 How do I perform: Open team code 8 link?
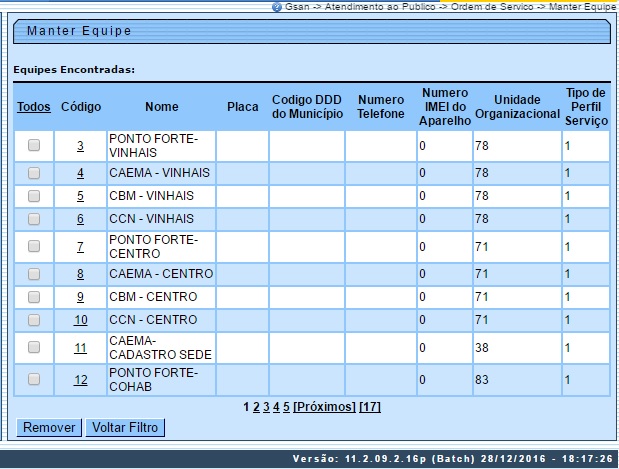pyautogui.click(x=80, y=274)
